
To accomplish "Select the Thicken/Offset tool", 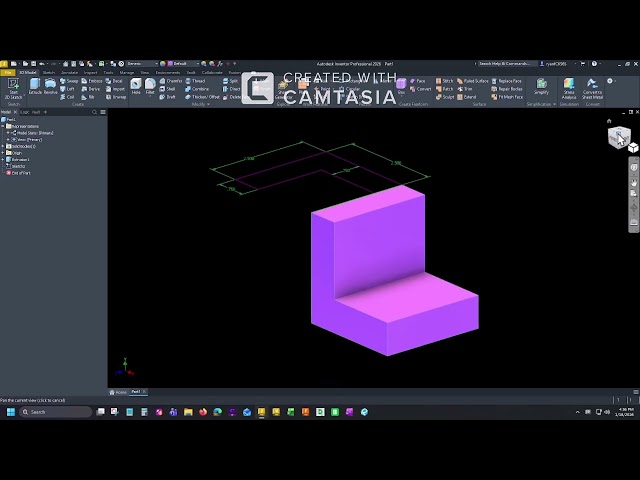I will point(202,97).
